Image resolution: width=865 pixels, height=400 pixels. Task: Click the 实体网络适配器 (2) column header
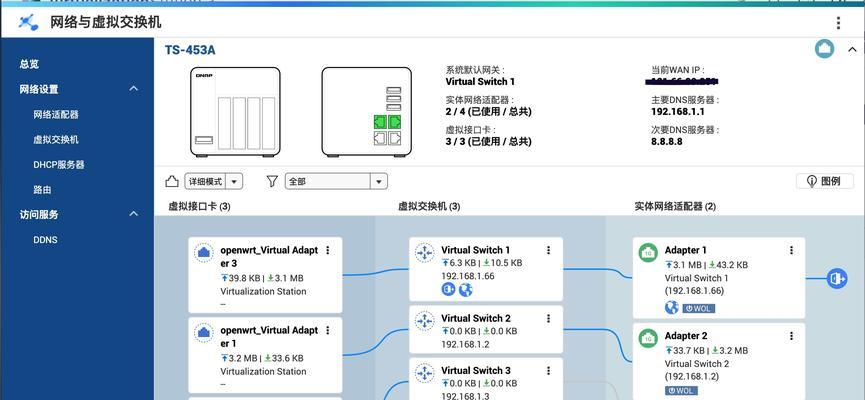pyautogui.click(x=675, y=207)
